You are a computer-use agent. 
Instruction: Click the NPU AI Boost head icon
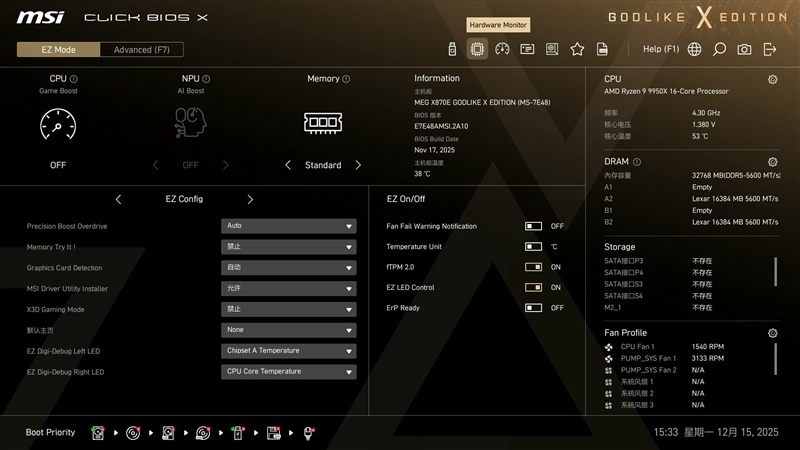tap(190, 122)
